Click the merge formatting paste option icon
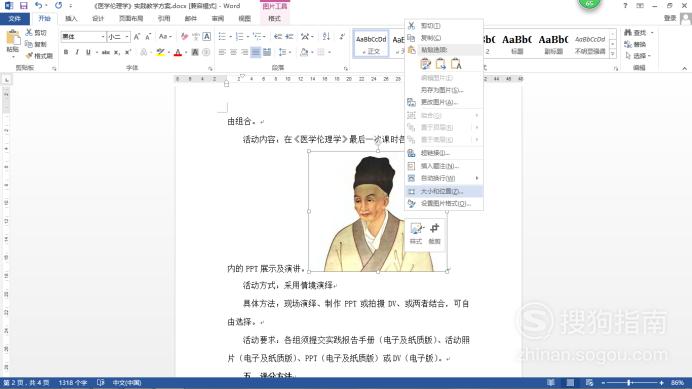The height and width of the screenshot is (389, 692). point(440,64)
